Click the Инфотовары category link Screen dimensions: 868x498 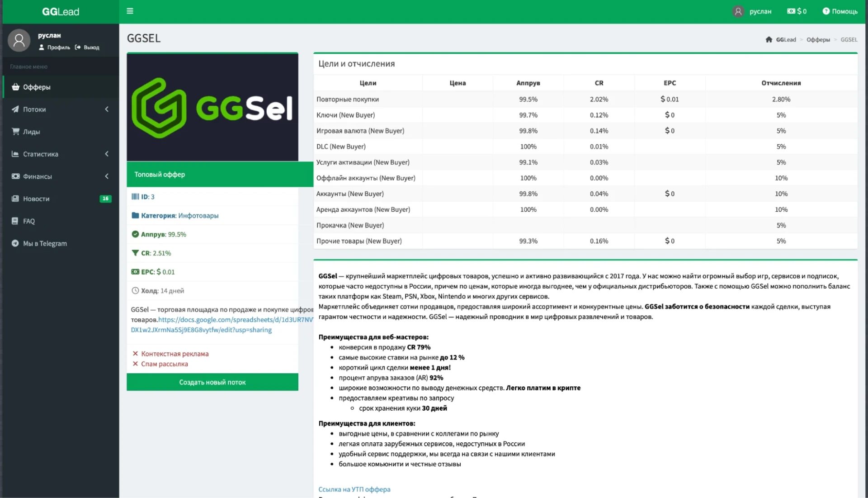[198, 216]
